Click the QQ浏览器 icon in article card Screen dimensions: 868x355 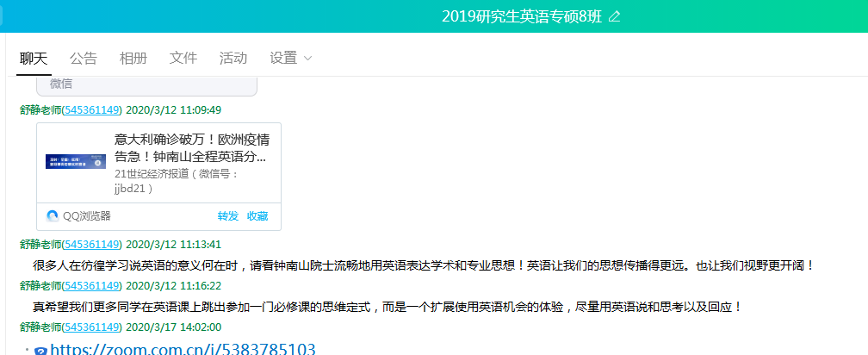pos(53,216)
